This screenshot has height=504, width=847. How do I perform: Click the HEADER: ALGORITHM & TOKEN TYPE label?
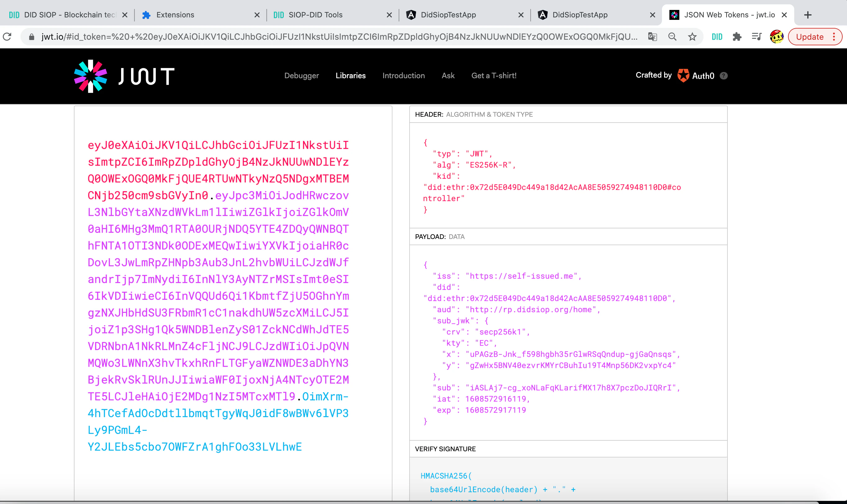tap(473, 115)
